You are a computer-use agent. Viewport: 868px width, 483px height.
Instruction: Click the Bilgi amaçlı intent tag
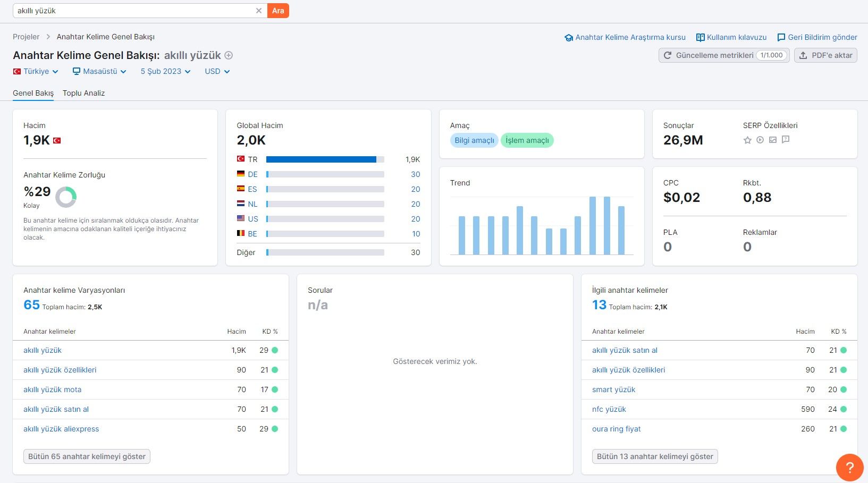(474, 140)
